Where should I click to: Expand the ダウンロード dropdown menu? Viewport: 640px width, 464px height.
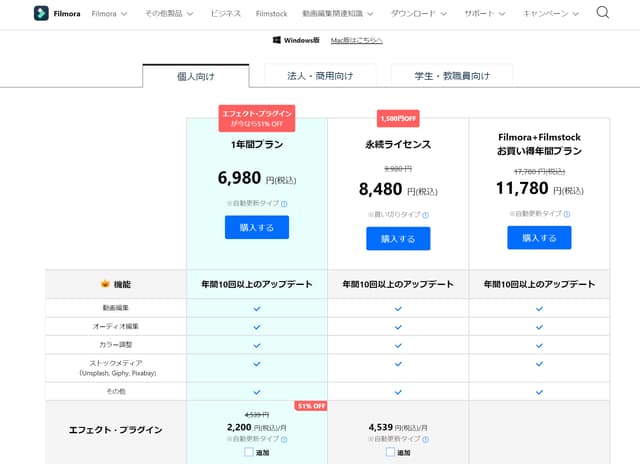tap(418, 13)
